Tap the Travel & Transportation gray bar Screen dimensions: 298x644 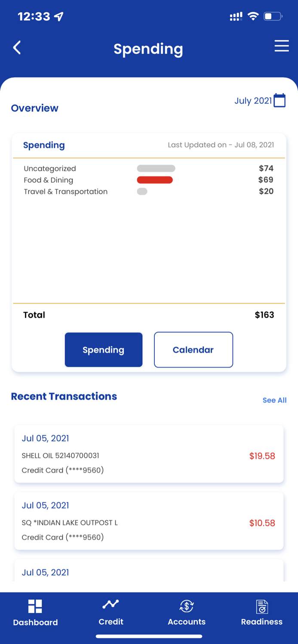(x=142, y=191)
